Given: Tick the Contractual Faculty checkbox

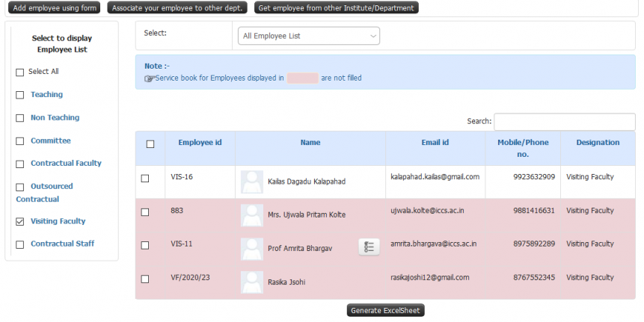Looking at the screenshot, I should [19, 164].
